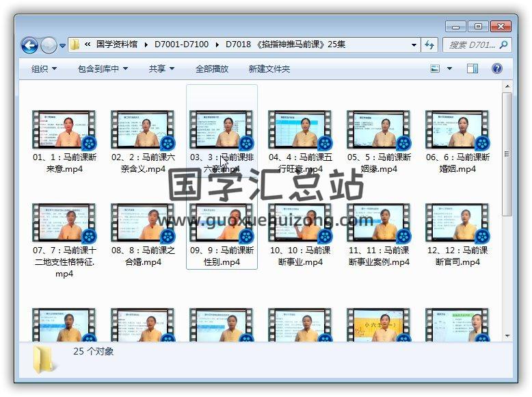Select video icon 02、2：马前课六亲含义.mp4

click(143, 130)
